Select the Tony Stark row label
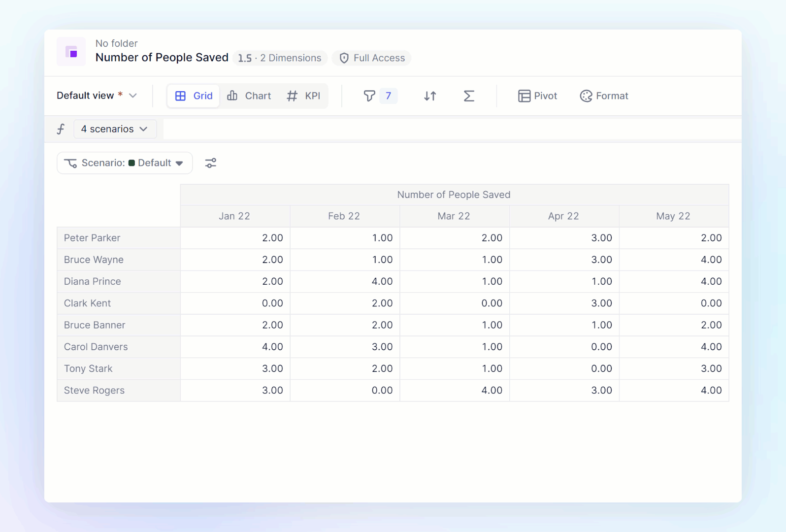The image size is (786, 532). 119,368
